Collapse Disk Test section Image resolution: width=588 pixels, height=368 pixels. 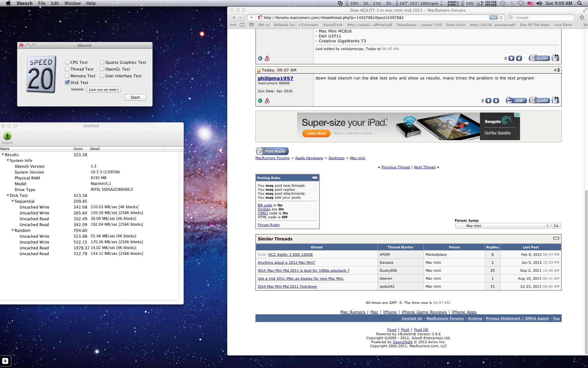[x=8, y=195]
